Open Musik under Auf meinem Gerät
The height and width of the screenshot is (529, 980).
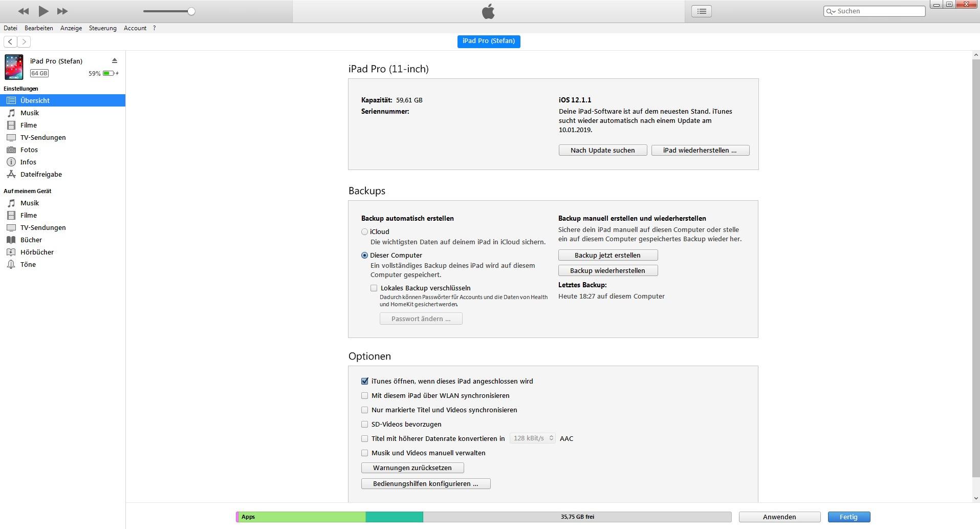(x=62, y=203)
